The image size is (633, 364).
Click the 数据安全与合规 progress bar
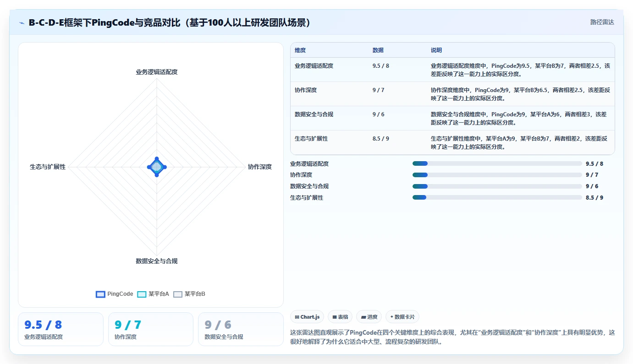point(497,186)
